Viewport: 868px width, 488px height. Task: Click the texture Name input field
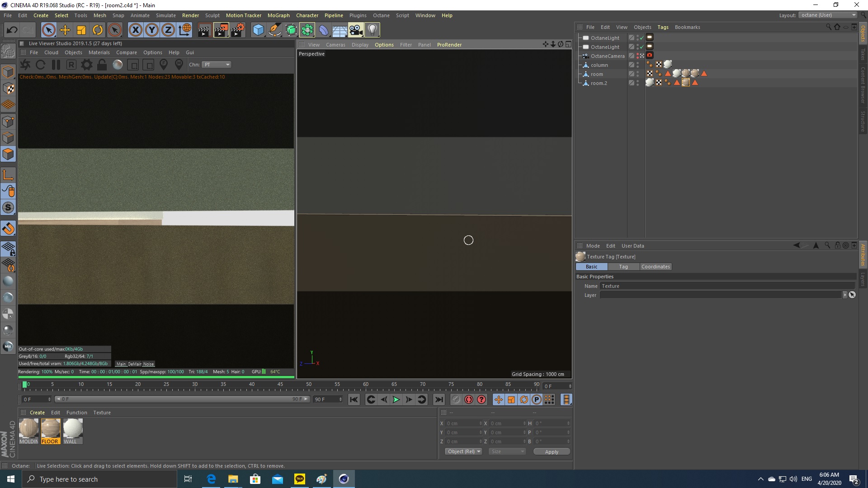pos(727,286)
